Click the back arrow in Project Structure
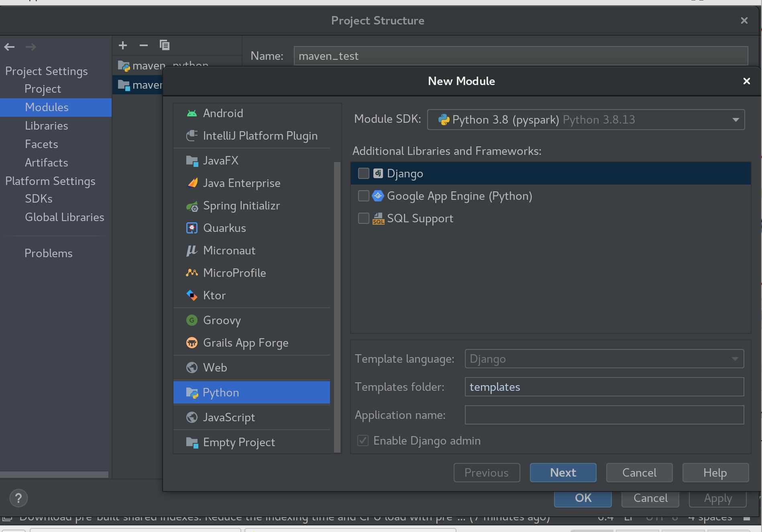The width and height of the screenshot is (762, 532). tap(10, 47)
